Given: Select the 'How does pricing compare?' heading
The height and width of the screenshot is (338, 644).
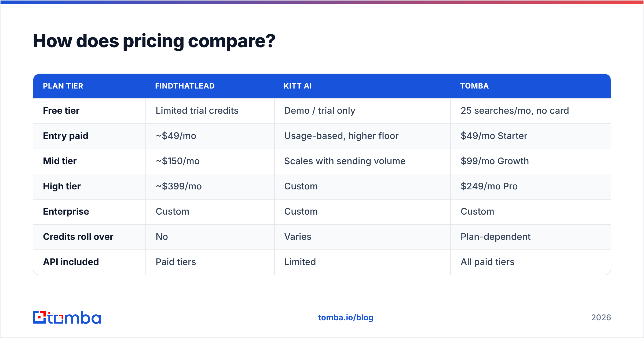Looking at the screenshot, I should pos(154,41).
